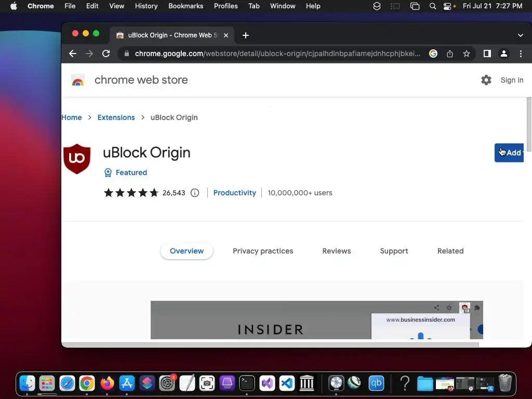Reload the current page
Screen dimensions: 532x399
pyautogui.click(x=106, y=54)
